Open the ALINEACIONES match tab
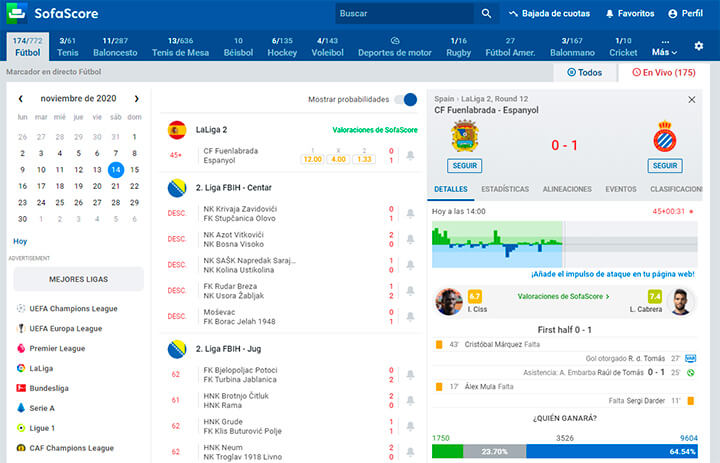720x463 pixels. pyautogui.click(x=567, y=189)
